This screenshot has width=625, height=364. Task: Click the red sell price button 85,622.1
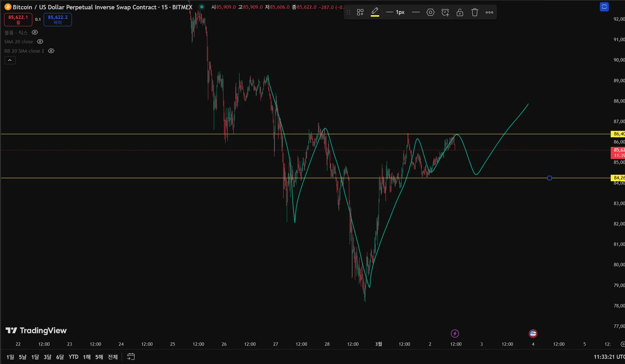(x=18, y=20)
